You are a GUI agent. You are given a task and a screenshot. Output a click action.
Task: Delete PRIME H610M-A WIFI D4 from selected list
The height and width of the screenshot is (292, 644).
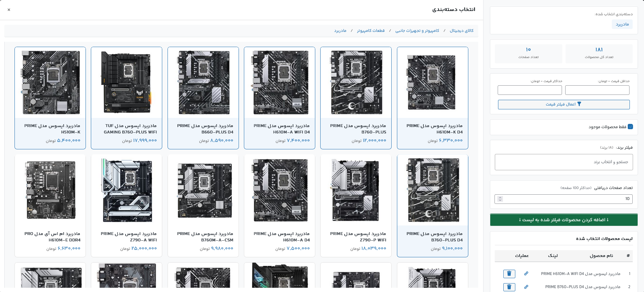(x=509, y=274)
